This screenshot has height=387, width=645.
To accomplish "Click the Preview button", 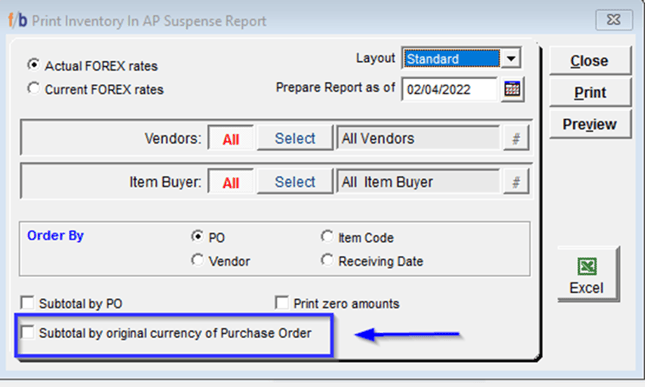I will pos(589,124).
